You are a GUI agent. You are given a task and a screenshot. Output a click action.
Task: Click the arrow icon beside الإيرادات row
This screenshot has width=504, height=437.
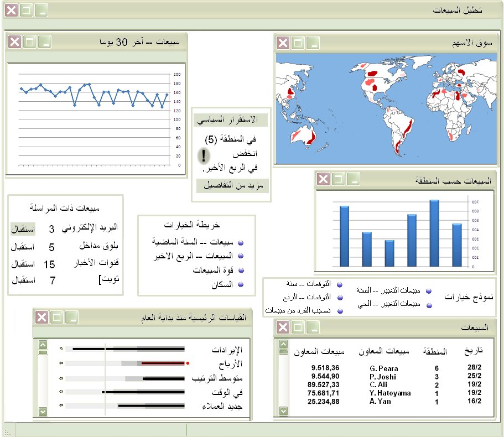(x=61, y=348)
